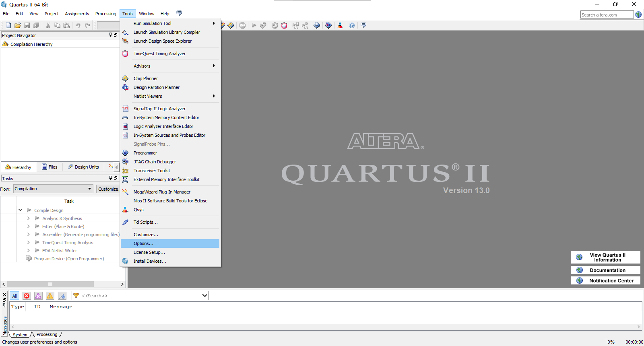
Task: Open the Documentation link button
Action: coord(606,270)
